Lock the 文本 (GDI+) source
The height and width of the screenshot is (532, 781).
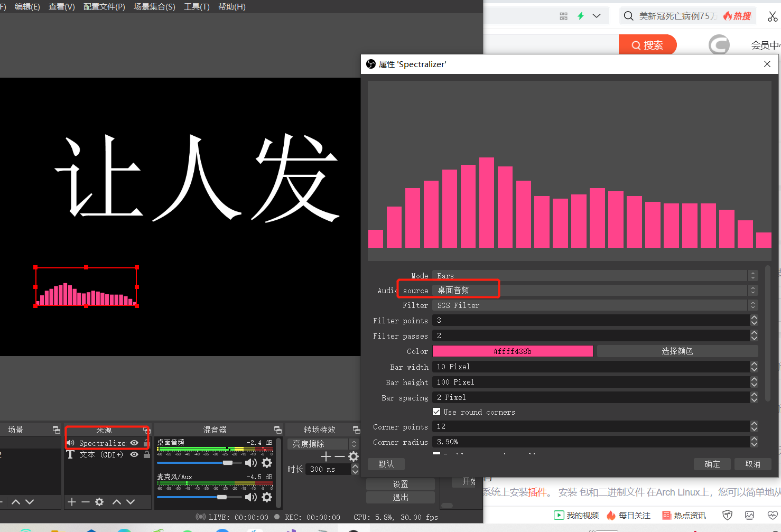point(147,454)
